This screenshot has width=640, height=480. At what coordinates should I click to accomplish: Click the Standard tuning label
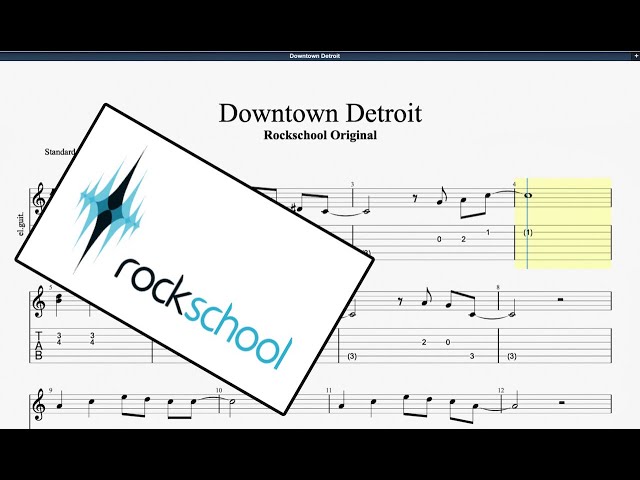(x=60, y=152)
